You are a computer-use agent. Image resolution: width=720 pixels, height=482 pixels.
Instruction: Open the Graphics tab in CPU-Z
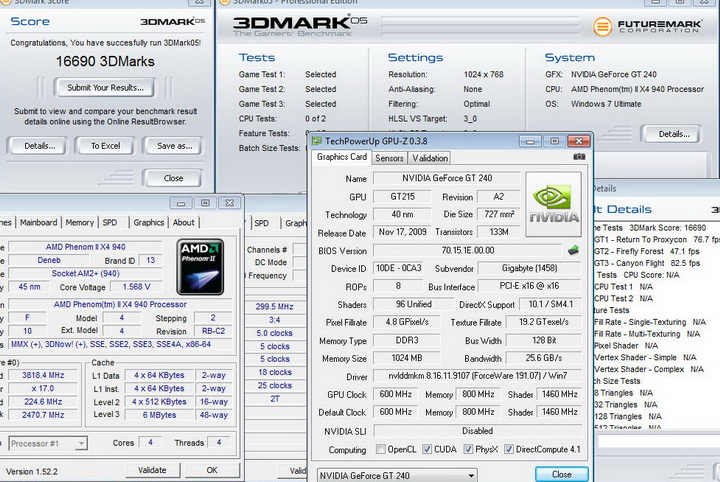[149, 222]
